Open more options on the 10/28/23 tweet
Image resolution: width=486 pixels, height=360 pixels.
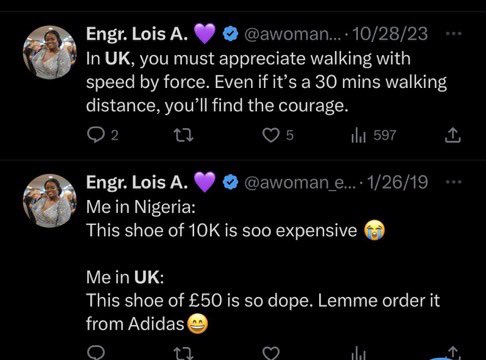pos(454,34)
